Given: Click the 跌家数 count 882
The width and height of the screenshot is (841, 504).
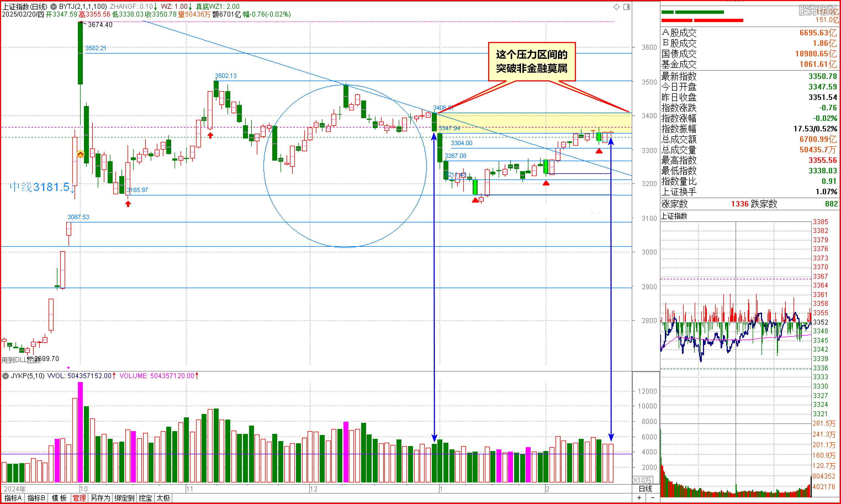Looking at the screenshot, I should coord(831,204).
